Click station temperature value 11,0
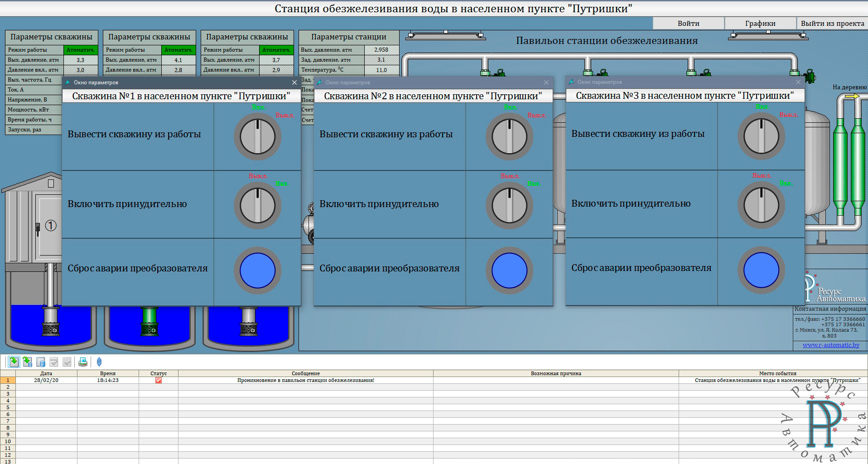868x464 pixels. (x=381, y=70)
